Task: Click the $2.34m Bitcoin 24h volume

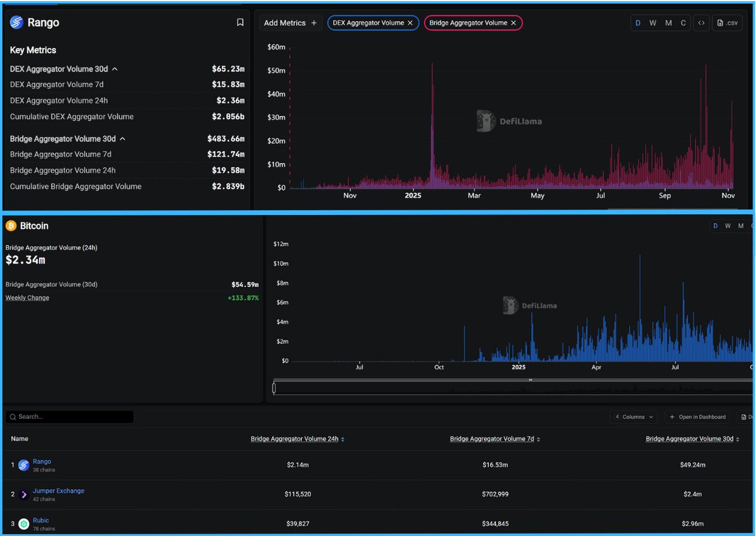Action: pos(25,260)
